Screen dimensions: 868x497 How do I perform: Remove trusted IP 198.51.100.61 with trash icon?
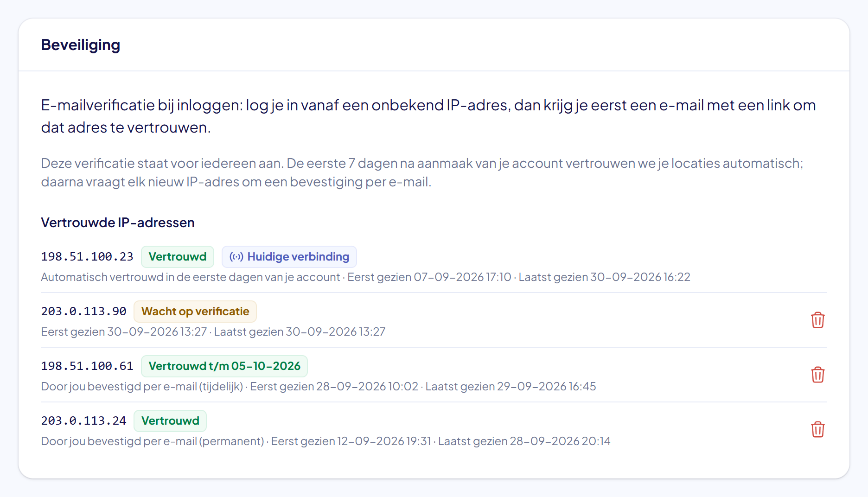coord(817,375)
